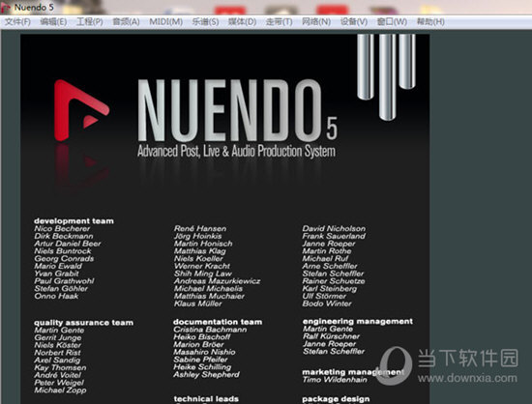Click name 'Michael Zopp'
Image resolution: width=532 pixels, height=404 pixels.
pos(60,390)
